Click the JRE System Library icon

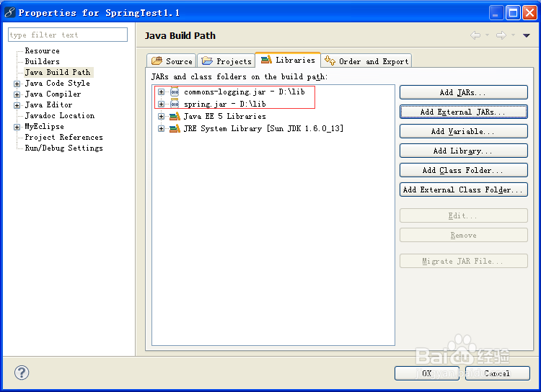pos(175,128)
